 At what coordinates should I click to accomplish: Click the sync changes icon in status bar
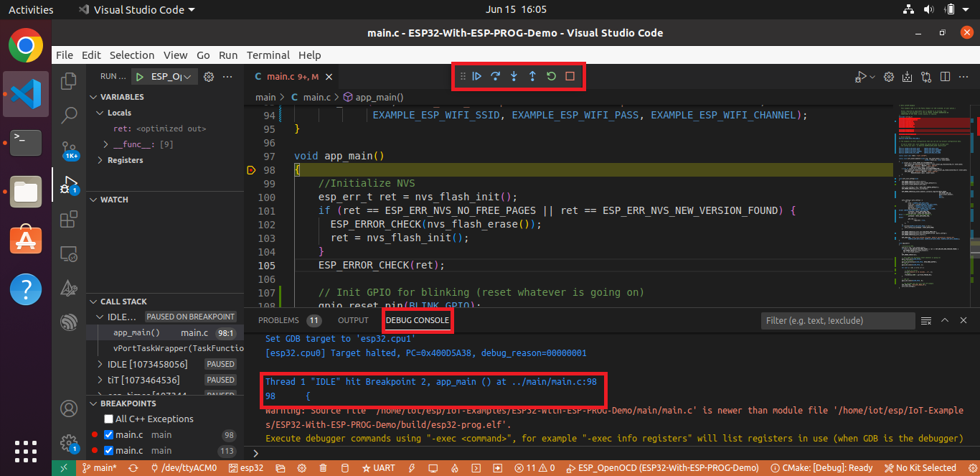[133, 468]
